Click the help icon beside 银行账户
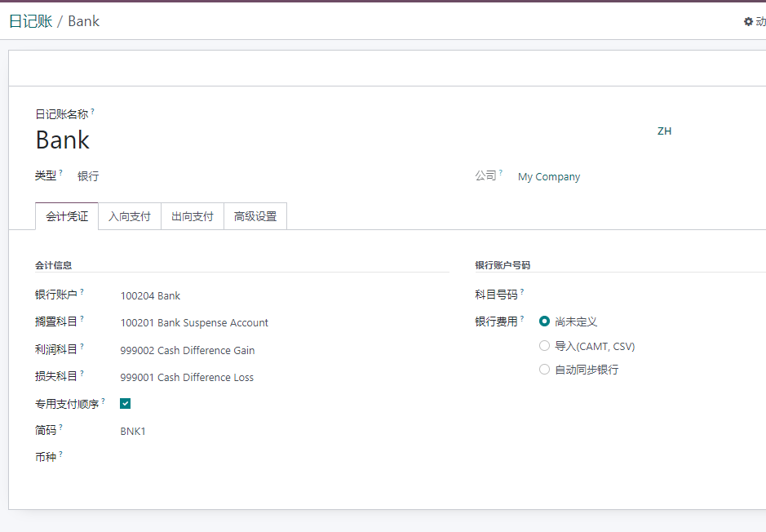 click(x=82, y=291)
